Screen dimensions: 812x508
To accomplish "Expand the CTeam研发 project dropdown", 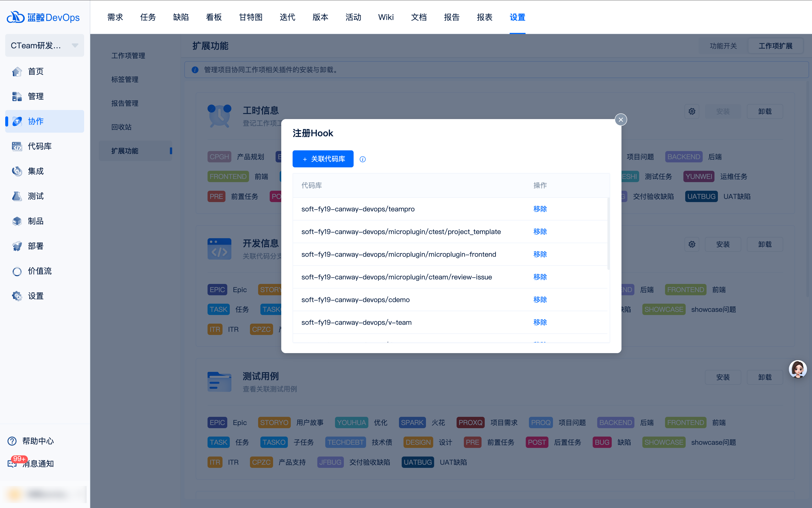I will point(44,45).
